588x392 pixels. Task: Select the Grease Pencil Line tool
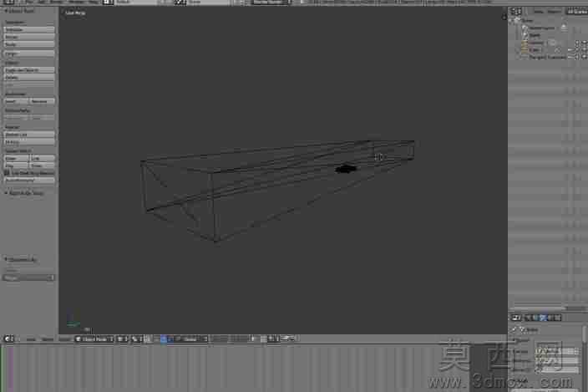pyautogui.click(x=42, y=158)
